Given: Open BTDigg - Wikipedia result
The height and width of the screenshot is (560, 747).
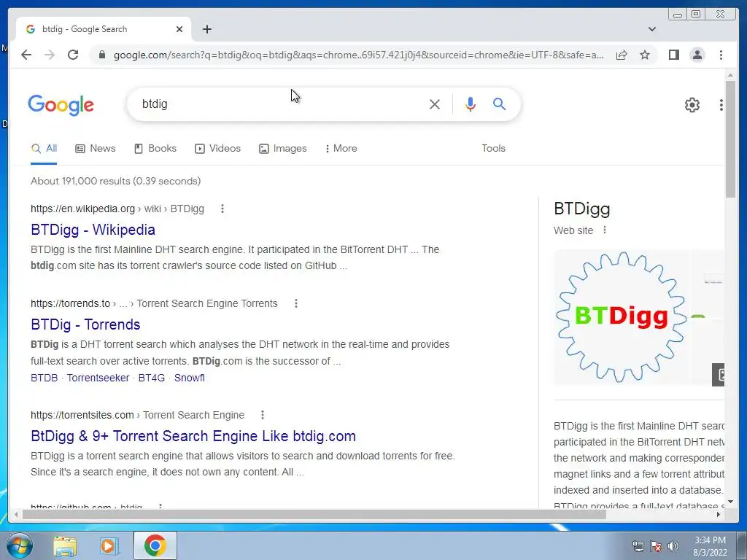Looking at the screenshot, I should [93, 230].
